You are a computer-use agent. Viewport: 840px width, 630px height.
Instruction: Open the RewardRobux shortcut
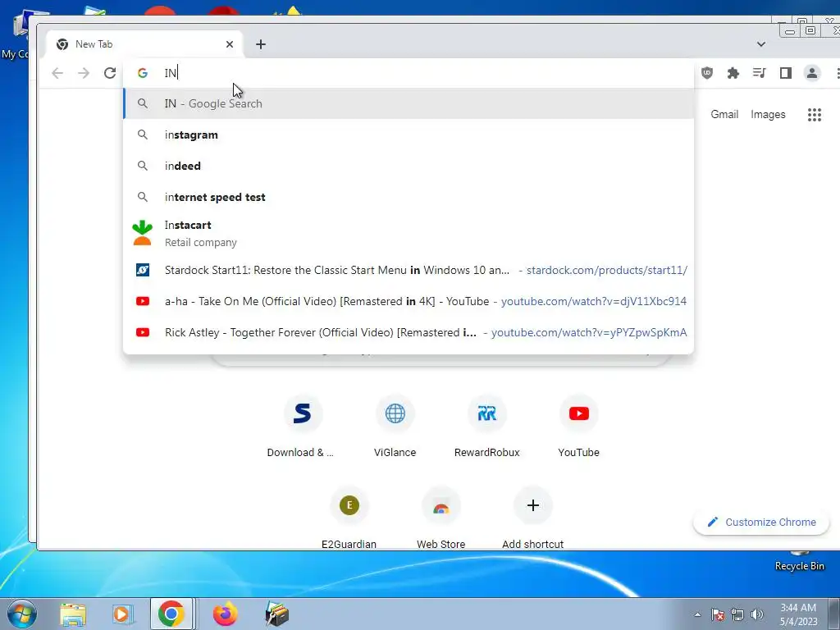(487, 426)
